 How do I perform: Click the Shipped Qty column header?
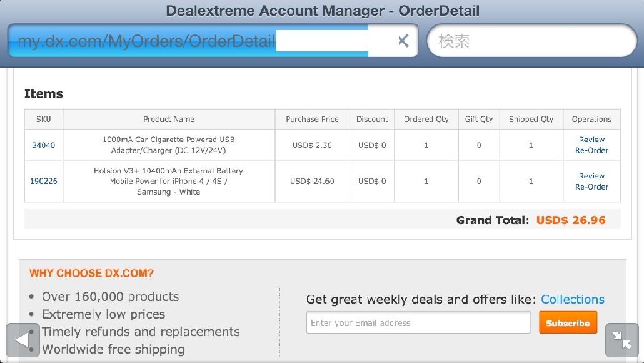(x=531, y=119)
